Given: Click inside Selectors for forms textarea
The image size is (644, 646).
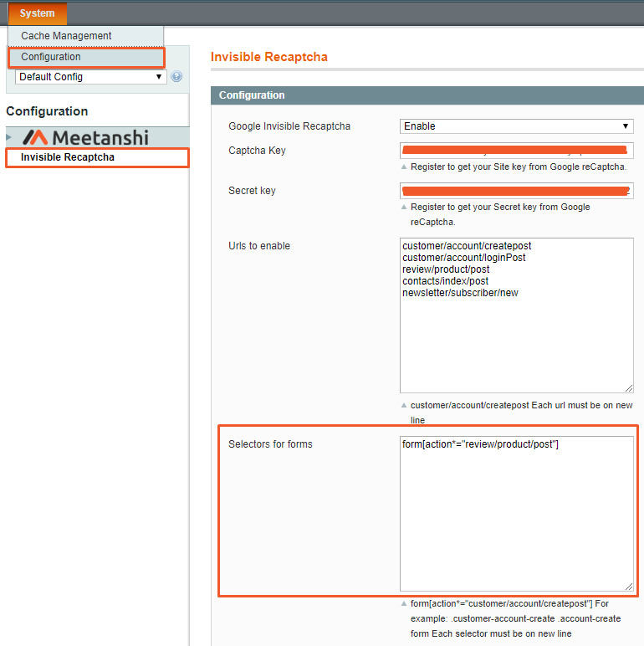Looking at the screenshot, I should coord(516,514).
